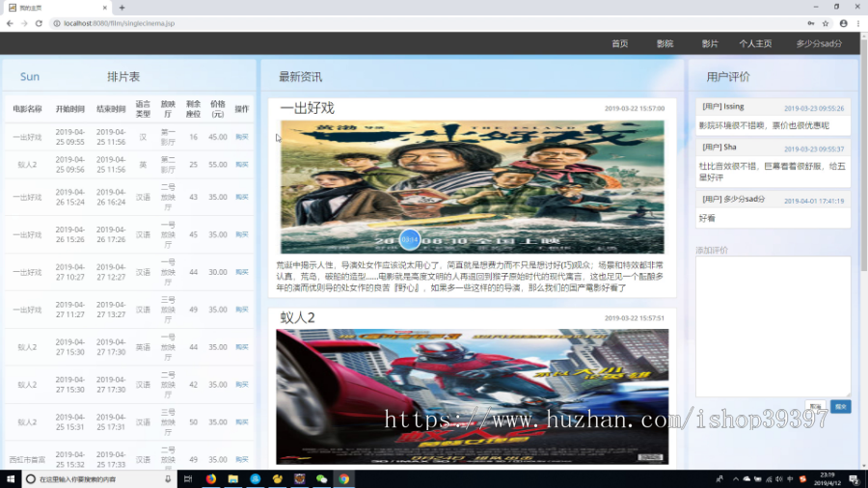Open the OneDrive cloud tray icon

746,479
